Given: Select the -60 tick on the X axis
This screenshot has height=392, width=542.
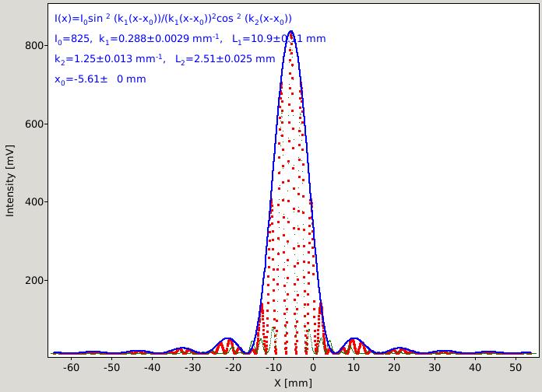Looking at the screenshot, I should [71, 367].
